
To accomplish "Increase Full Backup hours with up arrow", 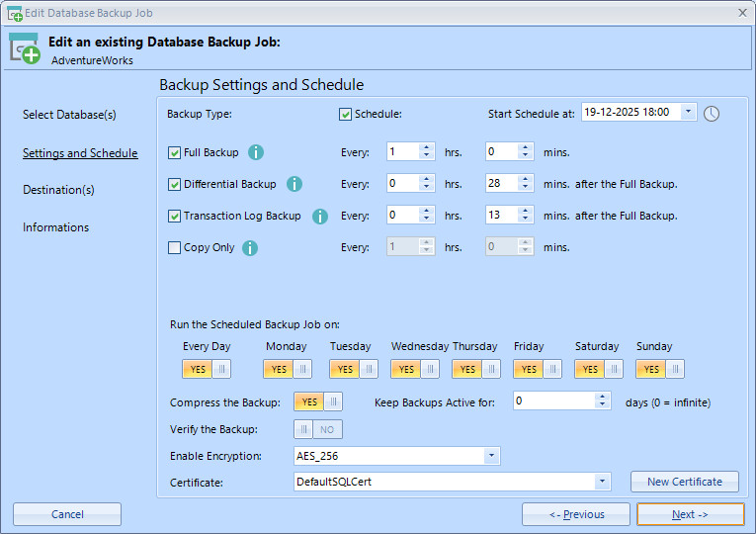I will tap(426, 147).
